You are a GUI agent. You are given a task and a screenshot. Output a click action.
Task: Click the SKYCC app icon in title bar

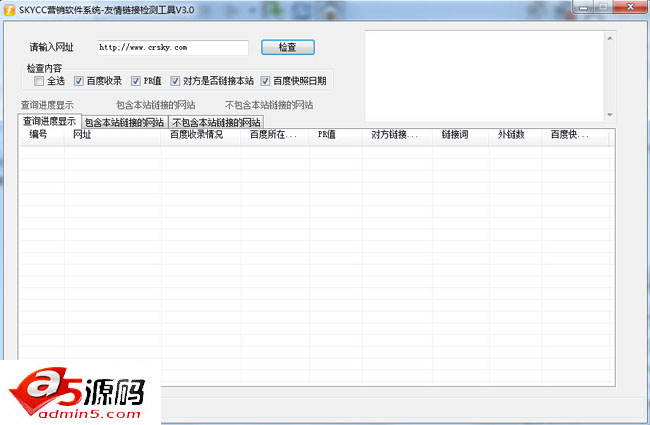point(9,10)
